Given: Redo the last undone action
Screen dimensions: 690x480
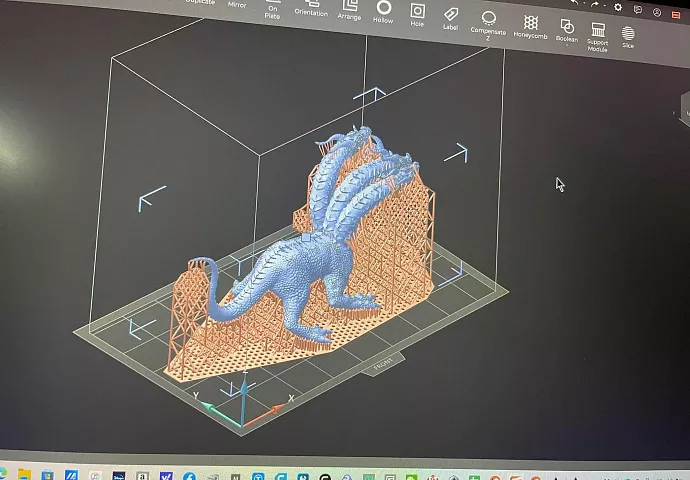Looking at the screenshot, I should 595,4.
